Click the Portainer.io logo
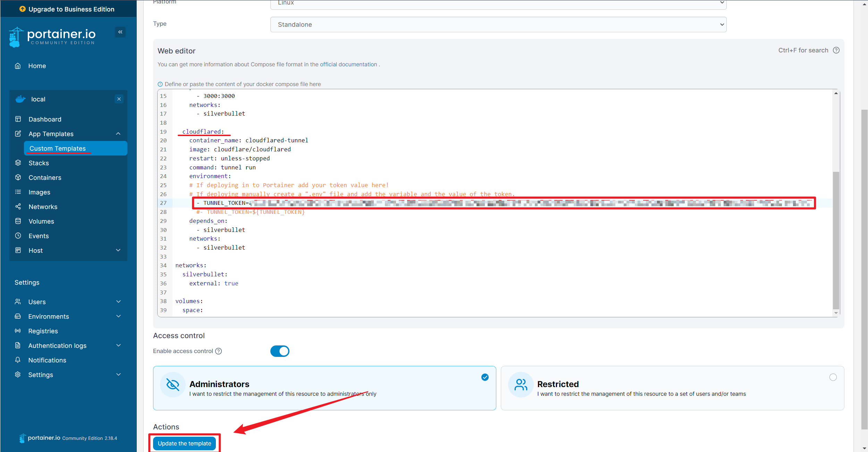Screen dimensions: 868x452 point(52,37)
